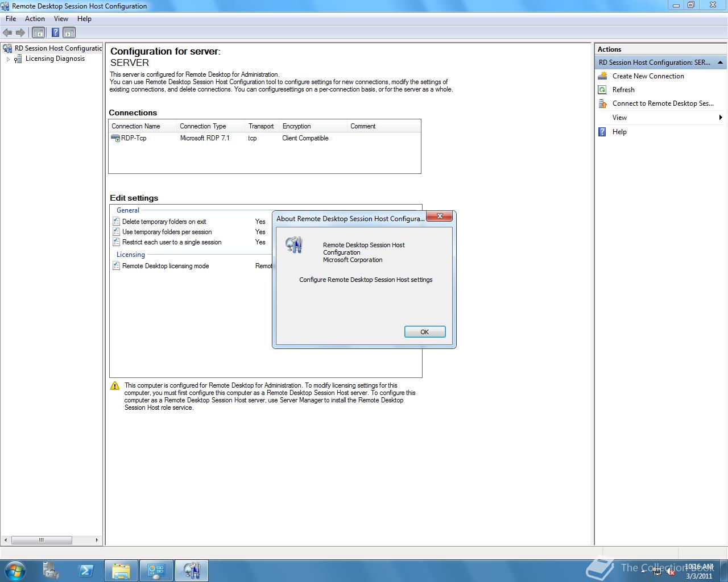Click the Forward arrow toolbar icon
The height and width of the screenshot is (582, 728).
pyautogui.click(x=20, y=33)
